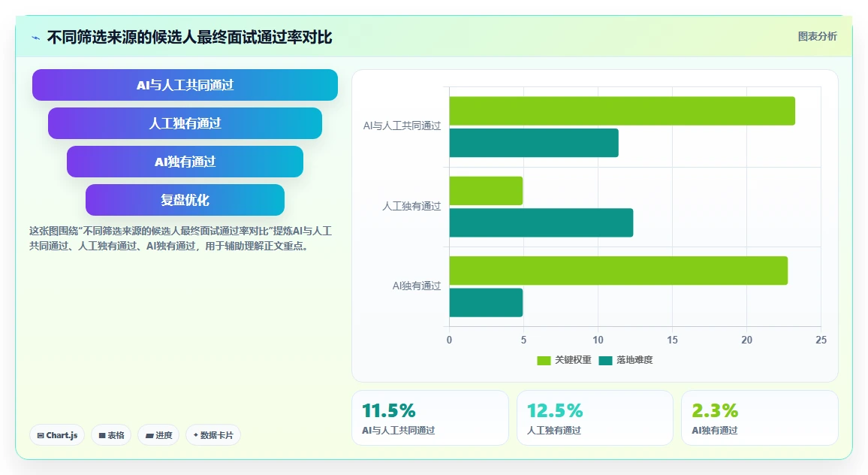
Task: Click AI独有通过 label under 2.3%
Action: pos(715,430)
